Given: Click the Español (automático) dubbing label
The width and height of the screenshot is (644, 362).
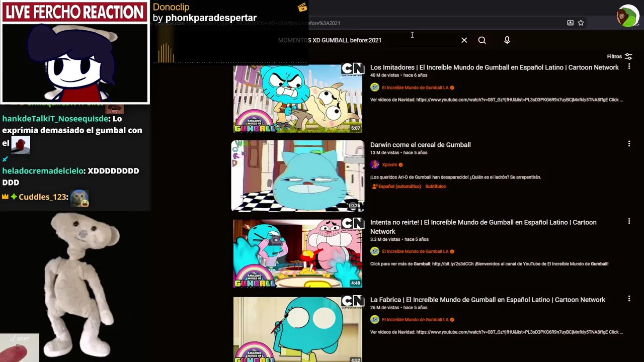Looking at the screenshot, I should 396,187.
